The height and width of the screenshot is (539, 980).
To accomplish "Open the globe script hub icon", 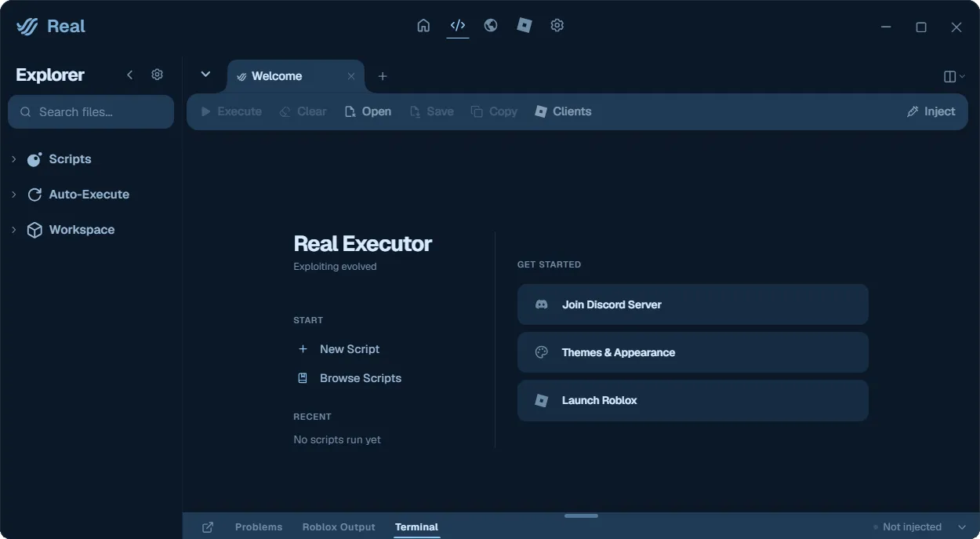I will click(491, 25).
